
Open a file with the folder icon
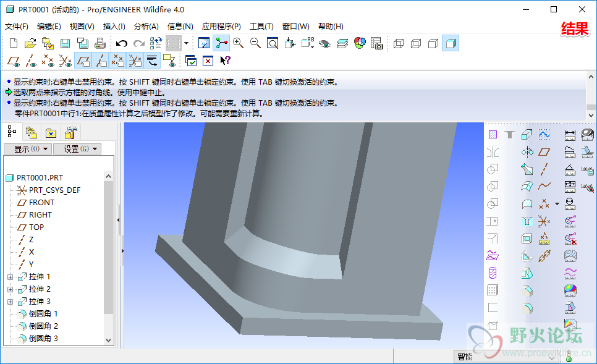30,43
